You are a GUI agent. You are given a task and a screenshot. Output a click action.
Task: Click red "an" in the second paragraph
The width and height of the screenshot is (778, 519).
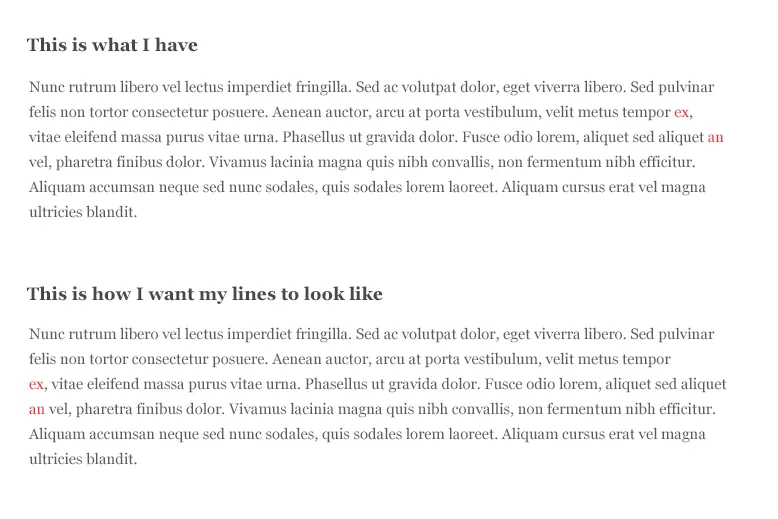click(x=37, y=409)
